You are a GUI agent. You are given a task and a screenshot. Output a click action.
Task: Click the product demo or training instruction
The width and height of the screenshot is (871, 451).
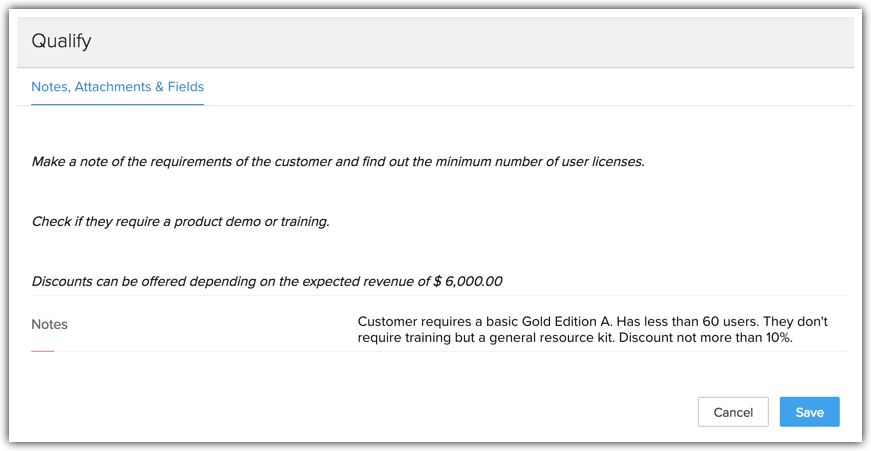(180, 221)
